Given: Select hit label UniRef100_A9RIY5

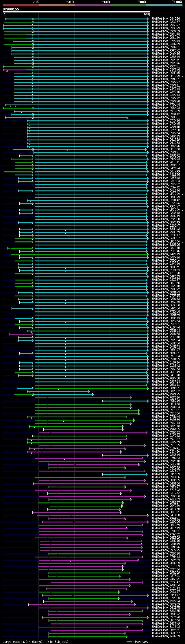Looking at the screenshot, I should (x=166, y=395).
